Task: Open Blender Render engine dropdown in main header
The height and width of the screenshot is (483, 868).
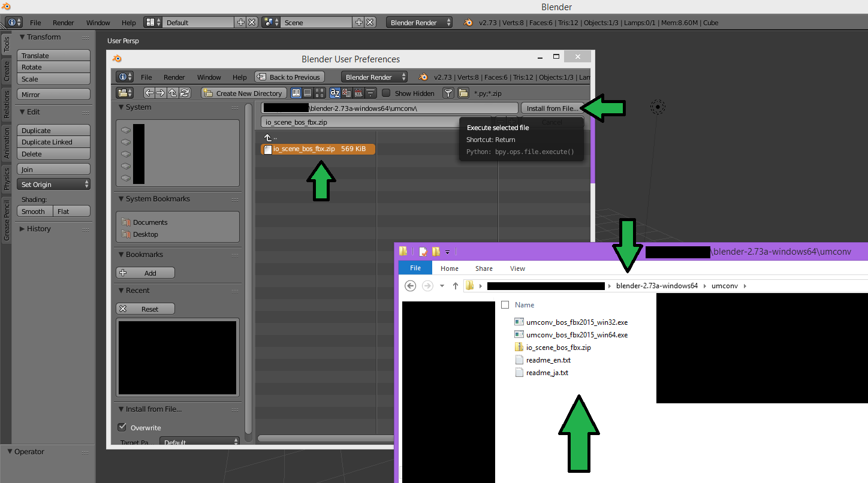Action: [419, 22]
